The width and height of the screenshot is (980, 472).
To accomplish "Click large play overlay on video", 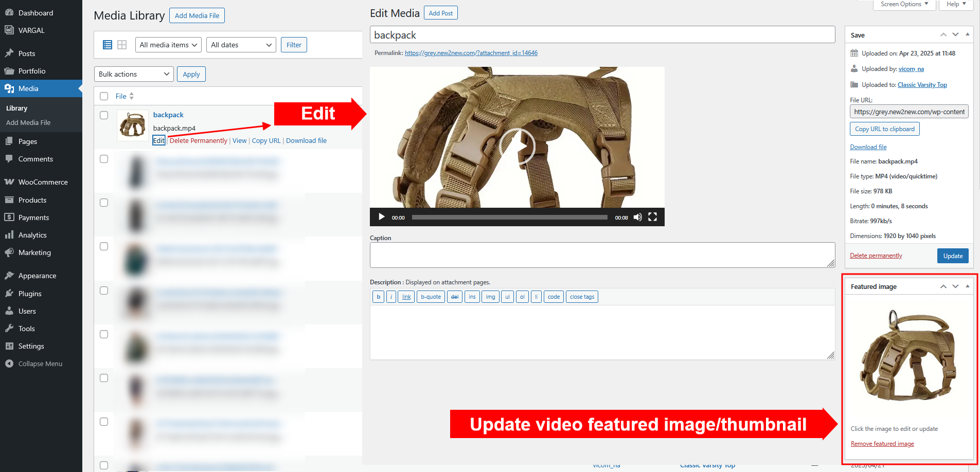I will click(517, 147).
